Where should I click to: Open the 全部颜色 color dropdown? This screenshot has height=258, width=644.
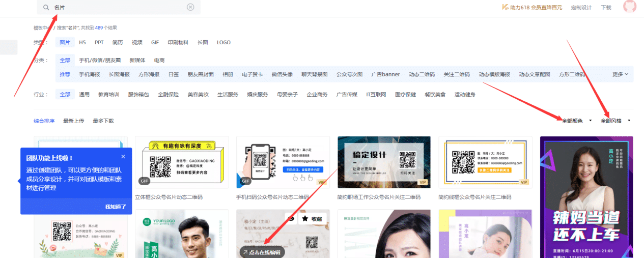point(577,121)
